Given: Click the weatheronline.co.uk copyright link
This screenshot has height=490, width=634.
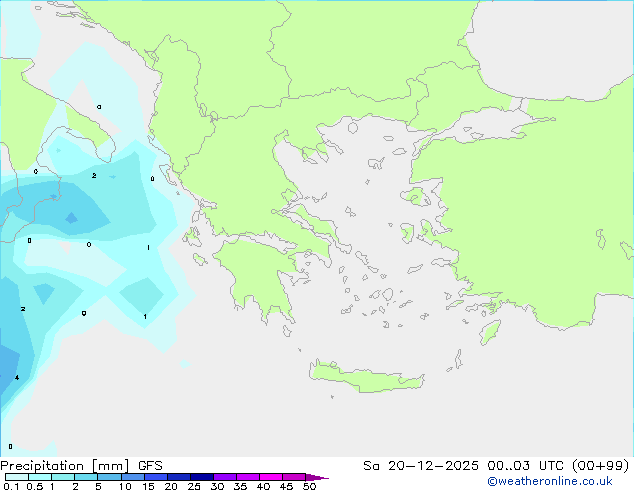Looking at the screenshot, I should (550, 481).
